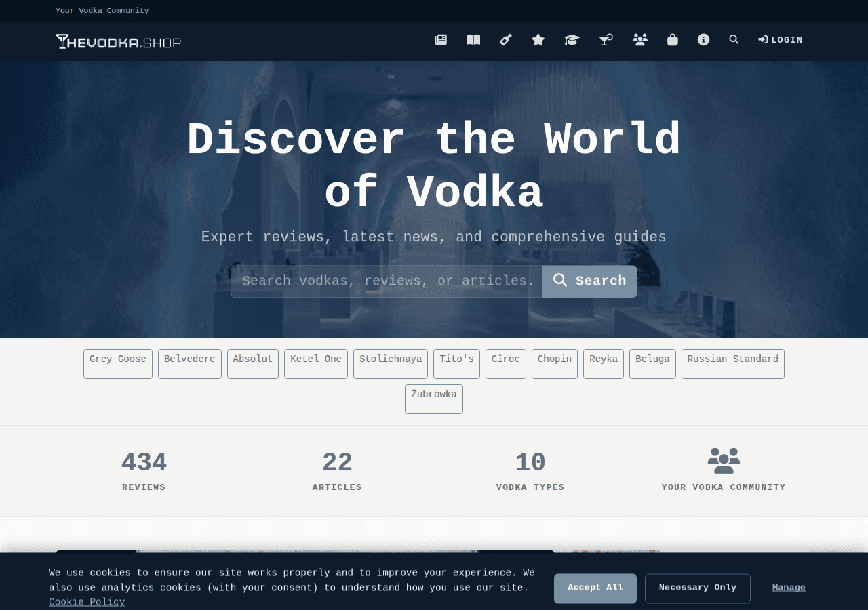Click the 22 Articles stat
Screen dimensions: 868x610
pos(337,471)
